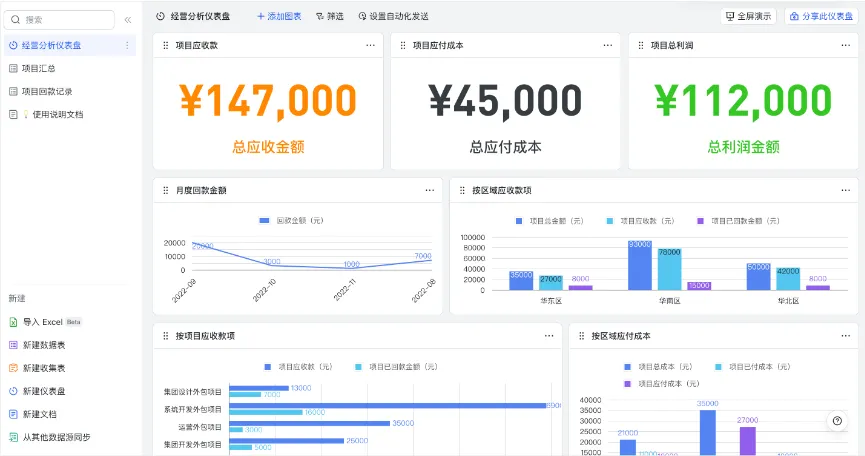Screen dimensions: 865x456
Task: Open the 项目回款记录 table
Action: (x=47, y=92)
